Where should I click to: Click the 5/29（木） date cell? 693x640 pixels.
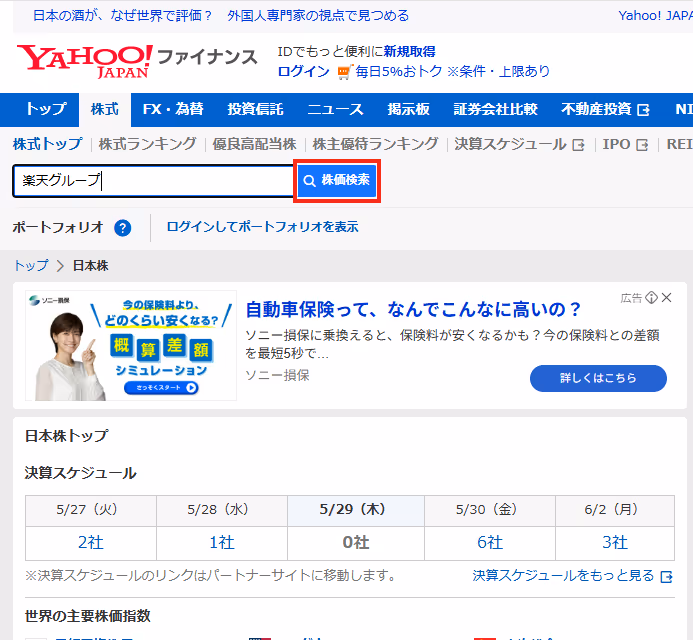tap(355, 510)
